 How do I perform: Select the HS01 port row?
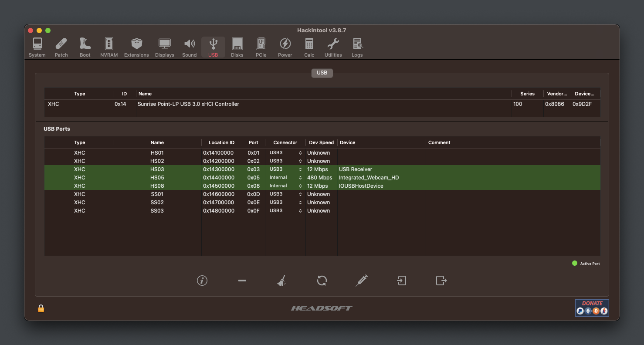tap(322, 153)
